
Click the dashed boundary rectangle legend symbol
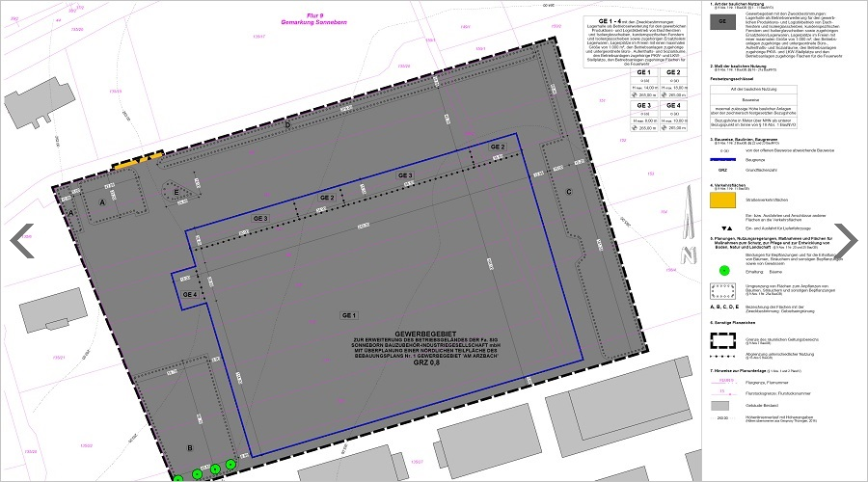[x=722, y=340]
